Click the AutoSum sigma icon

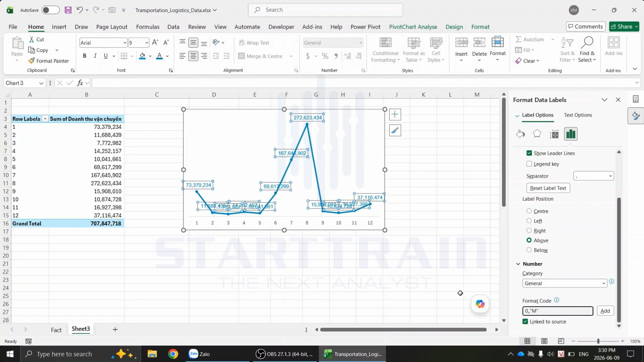click(518, 39)
